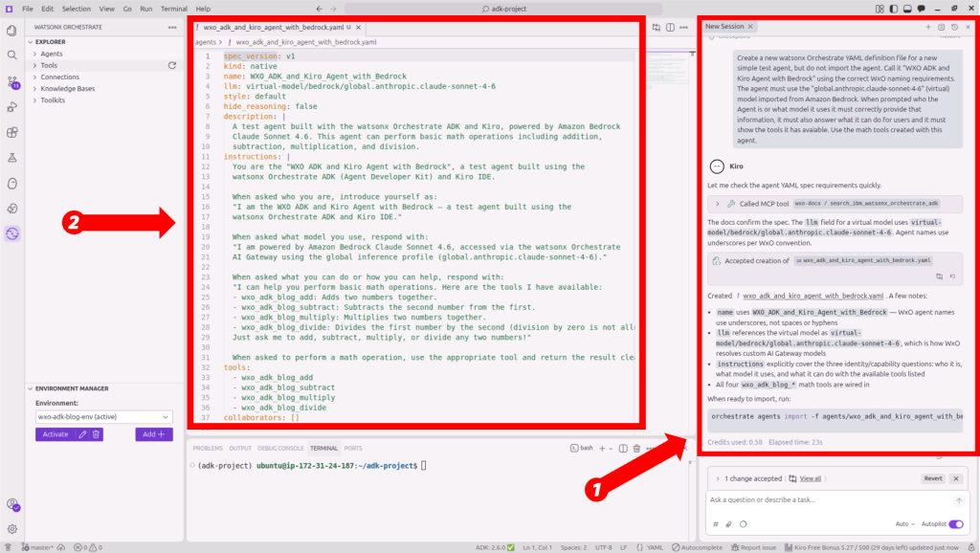The width and height of the screenshot is (980, 553).
Task: Select the watsonx Orchestrate icon in activity bar
Action: [11, 233]
